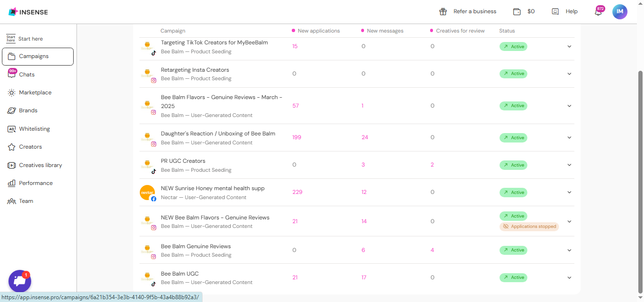
Task: Click the Creatives library icon
Action: [12, 165]
